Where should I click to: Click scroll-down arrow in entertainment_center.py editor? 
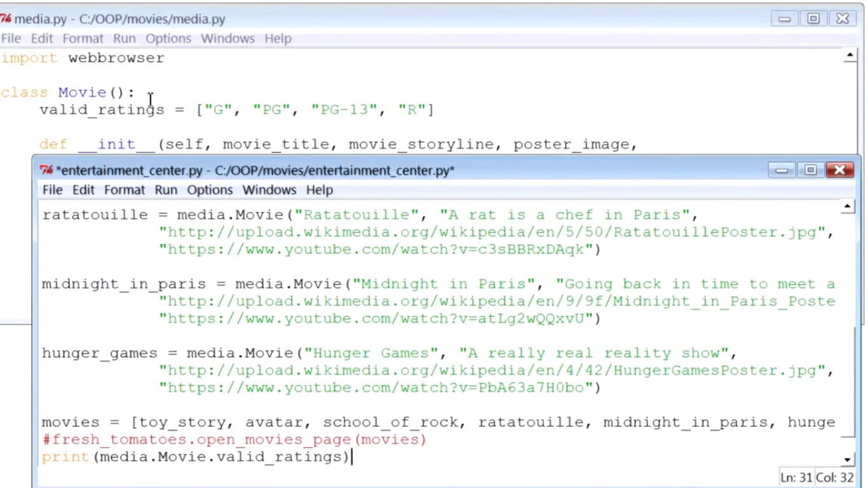point(848,459)
